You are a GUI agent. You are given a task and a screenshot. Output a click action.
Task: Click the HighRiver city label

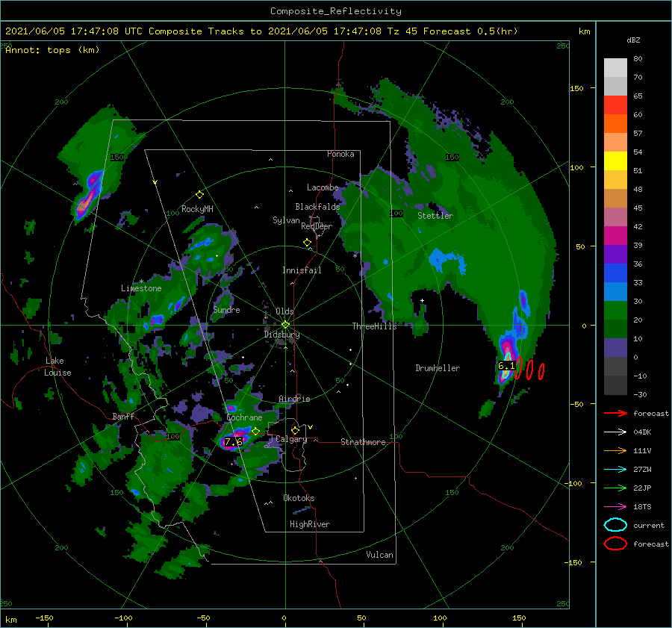pos(310,524)
